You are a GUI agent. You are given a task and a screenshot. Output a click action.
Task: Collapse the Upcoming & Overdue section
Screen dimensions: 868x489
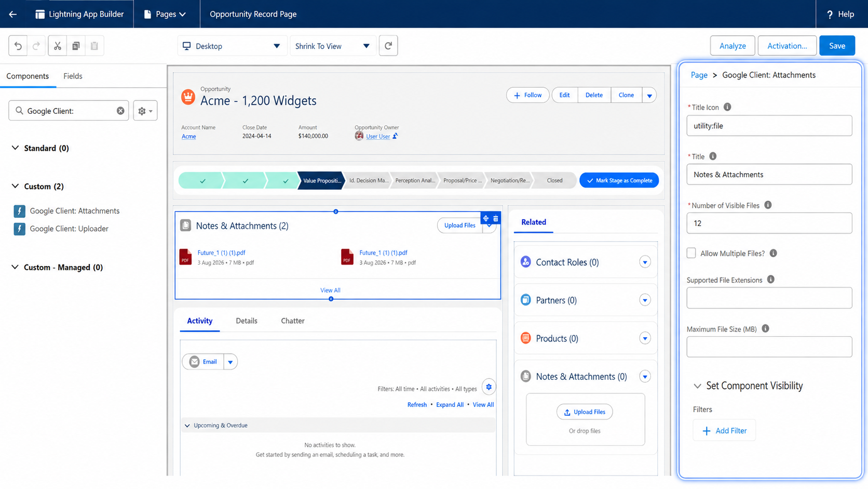187,426
